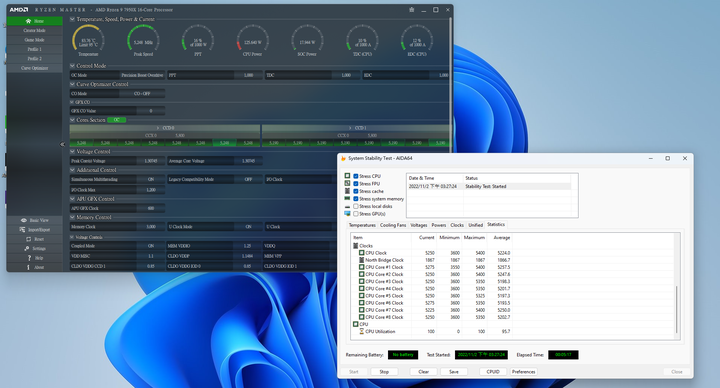Click the EDC (CPU) gauge
The width and height of the screenshot is (720, 388).
click(x=417, y=40)
